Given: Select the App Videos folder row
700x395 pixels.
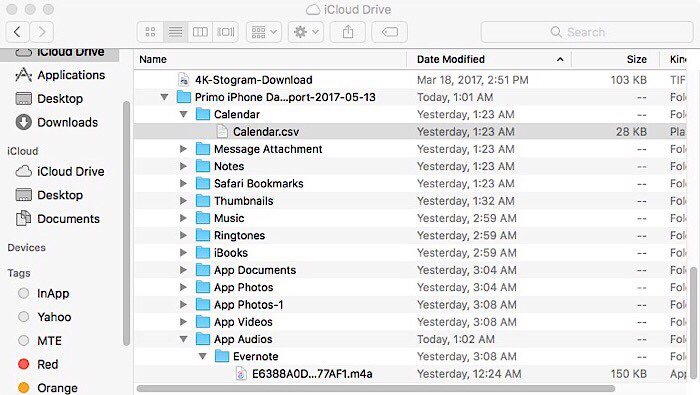Looking at the screenshot, I should [x=410, y=322].
